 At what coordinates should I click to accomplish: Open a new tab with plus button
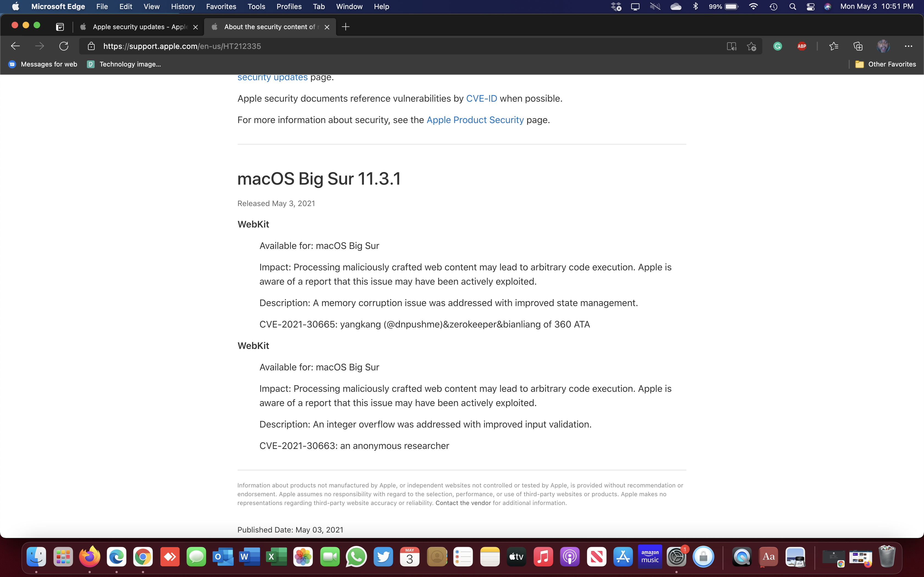tap(346, 27)
